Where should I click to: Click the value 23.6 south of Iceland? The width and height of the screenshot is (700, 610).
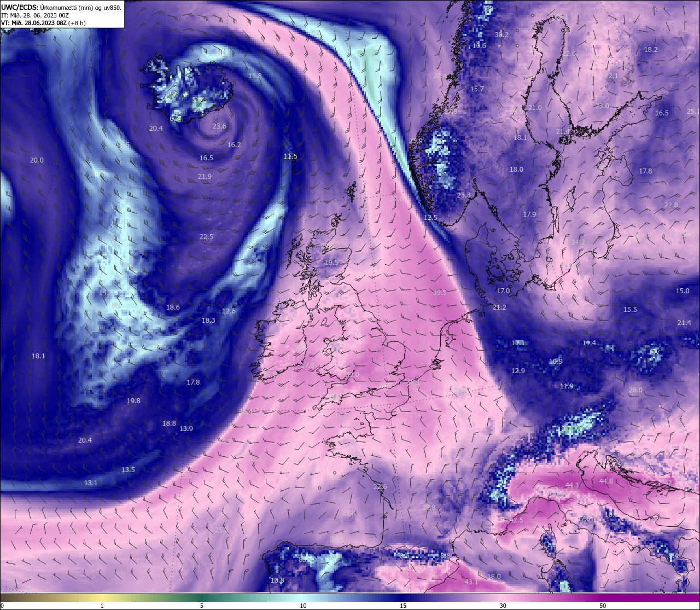pos(219,126)
